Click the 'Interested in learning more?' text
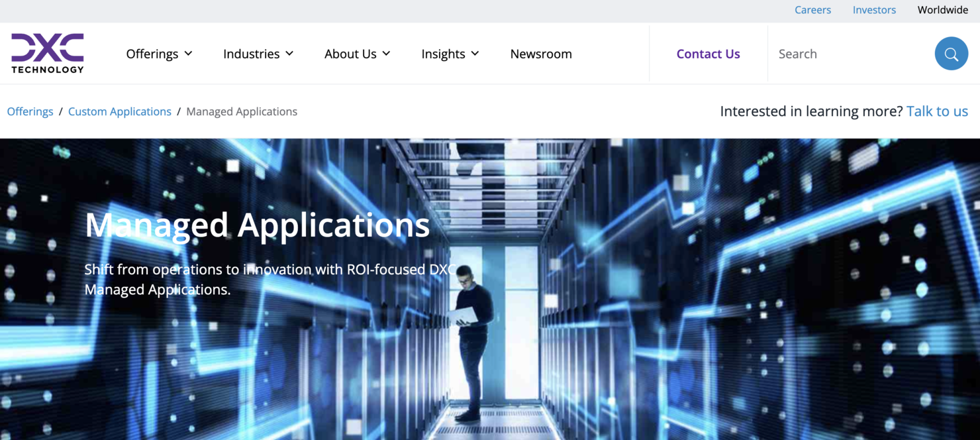This screenshot has width=980, height=440. pos(811,111)
